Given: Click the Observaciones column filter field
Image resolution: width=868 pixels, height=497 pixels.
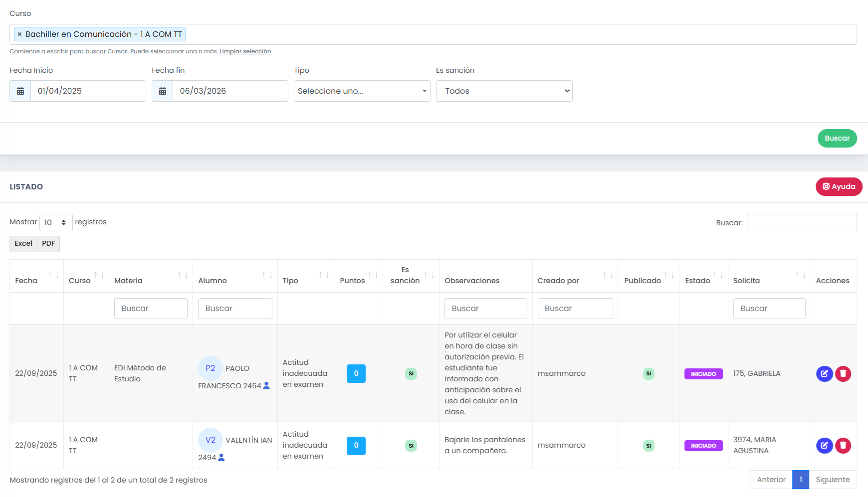Looking at the screenshot, I should point(485,309).
